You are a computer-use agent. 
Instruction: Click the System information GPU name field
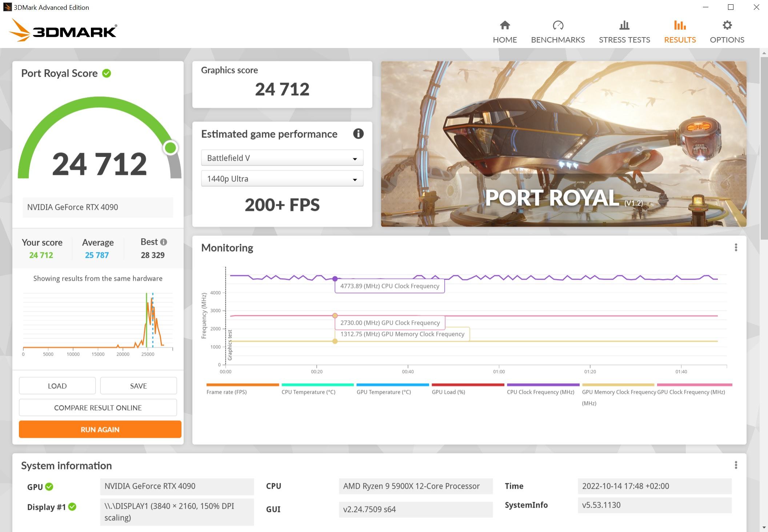click(x=177, y=487)
